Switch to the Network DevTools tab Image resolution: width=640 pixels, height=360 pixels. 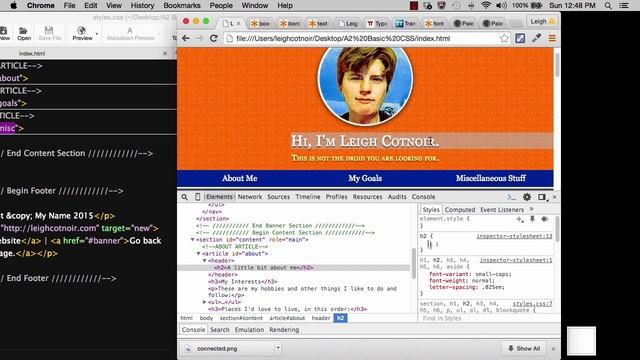coord(250,197)
